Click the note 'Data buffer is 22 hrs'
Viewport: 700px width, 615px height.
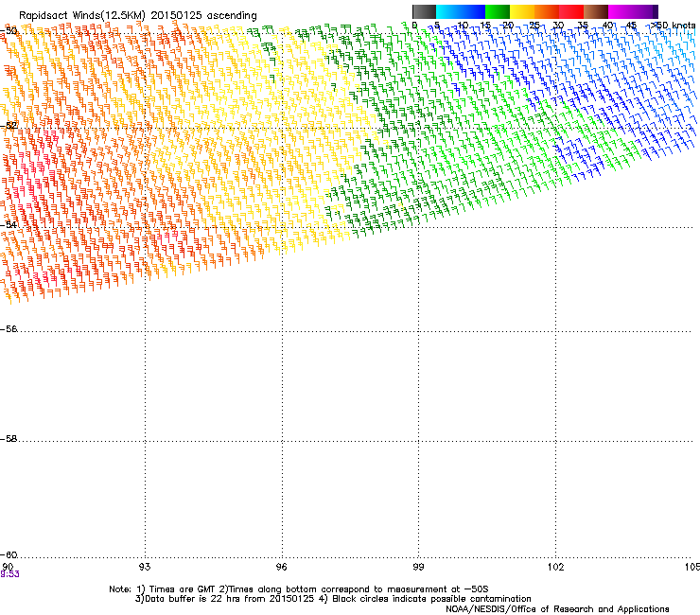192,599
